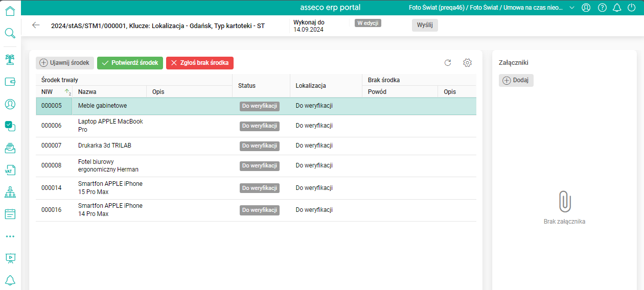This screenshot has width=644, height=290.
Task: Open the palm tree leave icon
Action: pyautogui.click(x=10, y=60)
